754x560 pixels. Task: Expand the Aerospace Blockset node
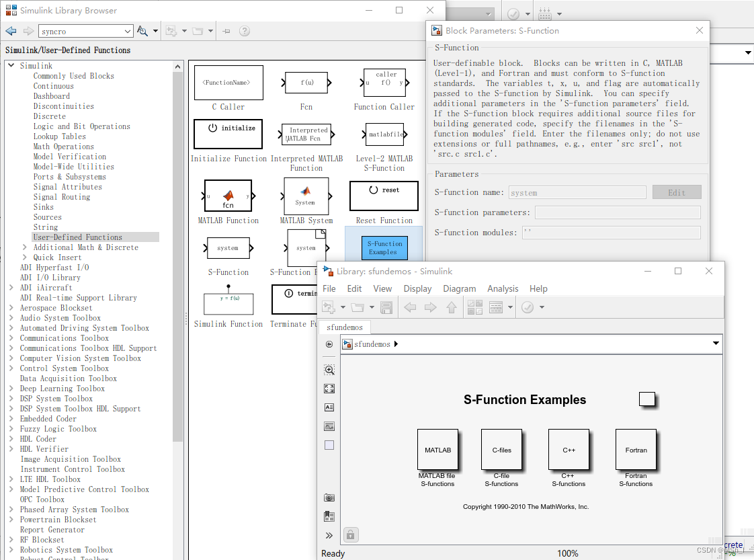11,308
